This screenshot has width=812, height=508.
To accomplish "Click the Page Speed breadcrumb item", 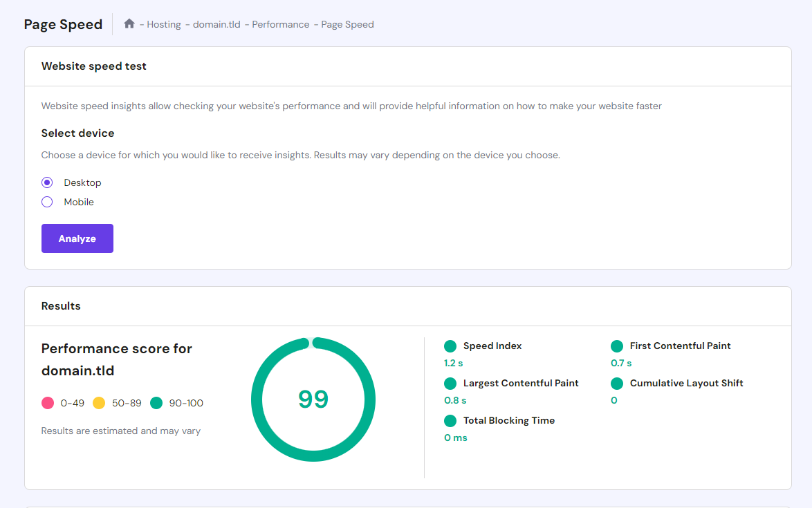I will [347, 24].
